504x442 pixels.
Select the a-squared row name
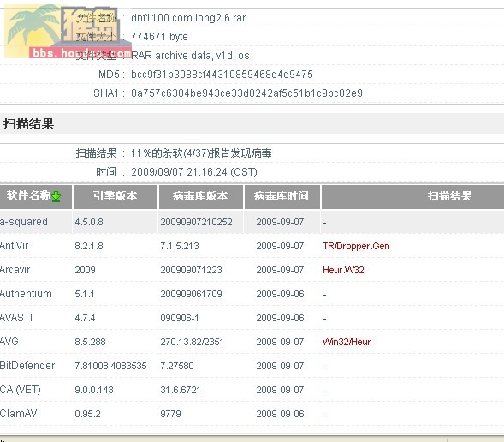[x=24, y=222]
